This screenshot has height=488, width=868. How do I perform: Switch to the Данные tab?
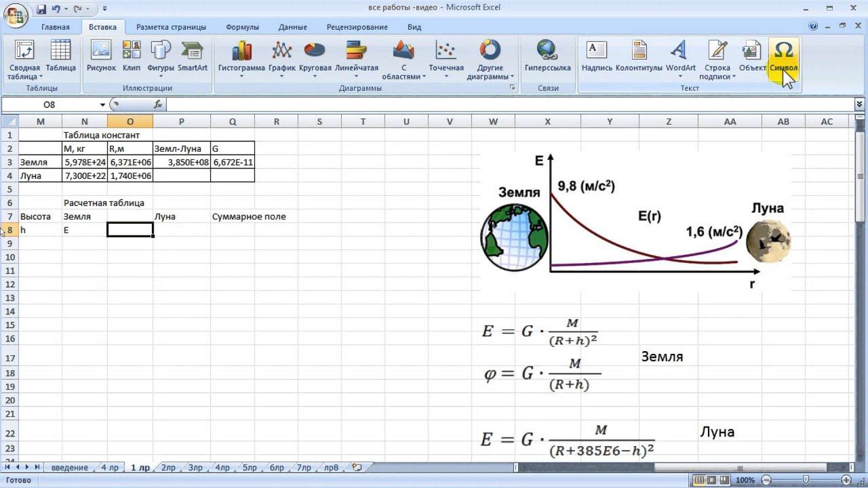click(293, 27)
